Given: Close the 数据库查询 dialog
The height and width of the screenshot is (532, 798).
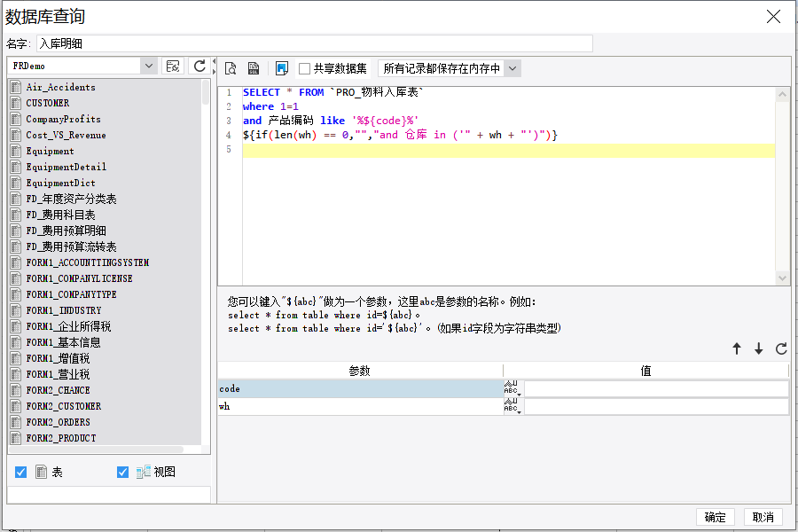Looking at the screenshot, I should pos(773,17).
